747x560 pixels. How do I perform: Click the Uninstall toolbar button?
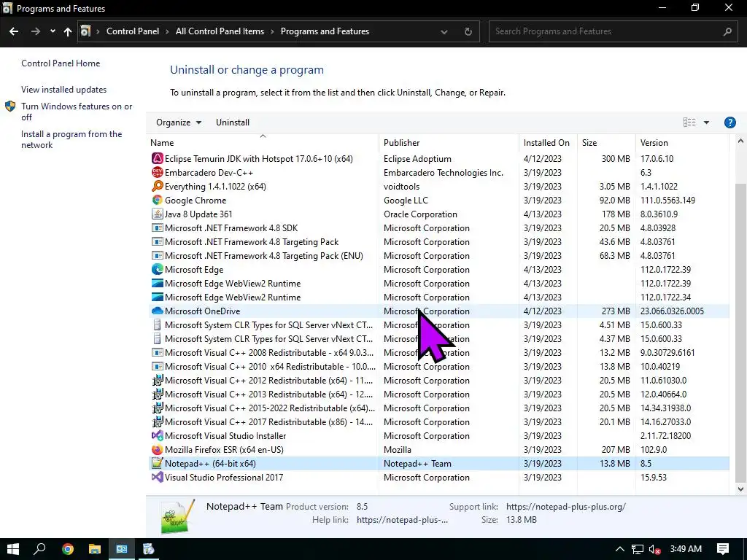(x=233, y=122)
